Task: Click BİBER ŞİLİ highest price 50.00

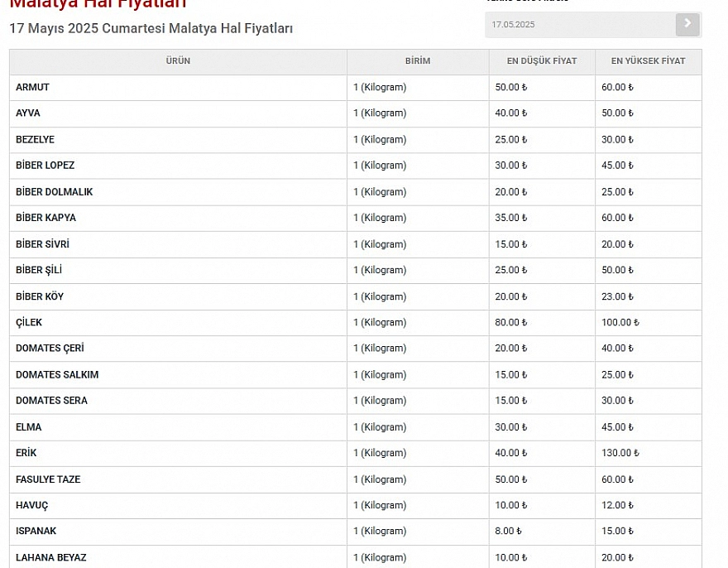Action: pos(617,270)
